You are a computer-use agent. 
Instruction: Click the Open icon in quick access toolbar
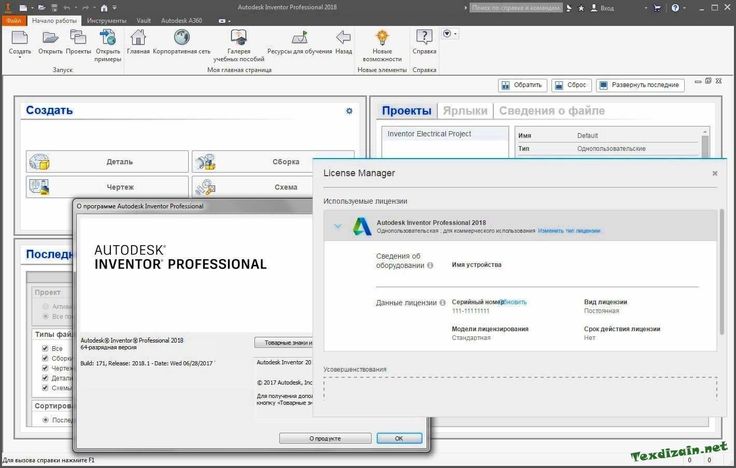point(42,8)
